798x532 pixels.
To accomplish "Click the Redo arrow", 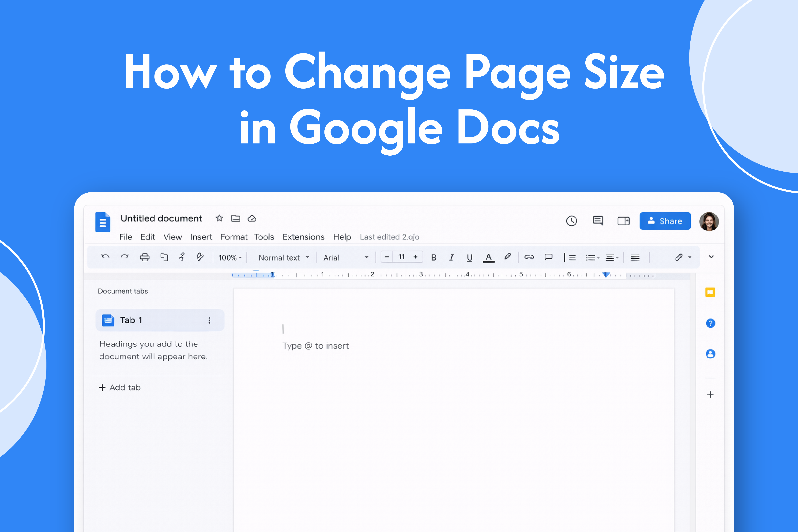I will (x=124, y=257).
